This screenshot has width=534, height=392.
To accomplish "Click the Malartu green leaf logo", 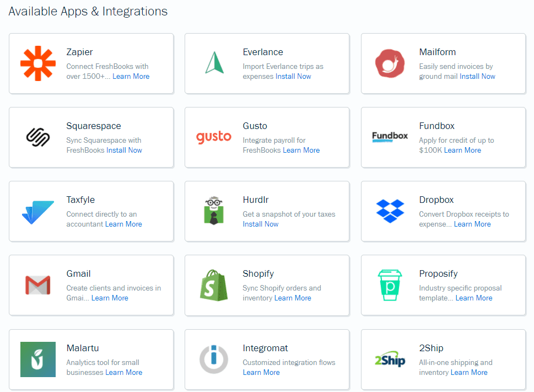I will tap(38, 359).
